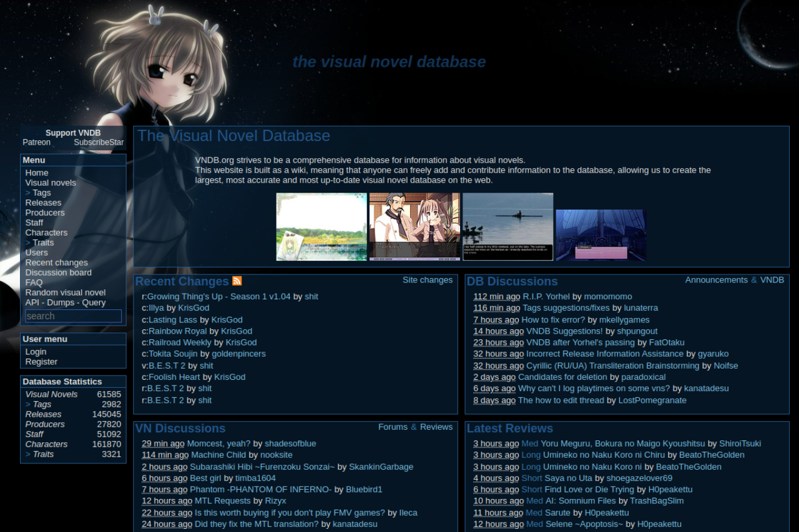Open Releases in the sidebar menu
The image size is (799, 532).
click(44, 203)
